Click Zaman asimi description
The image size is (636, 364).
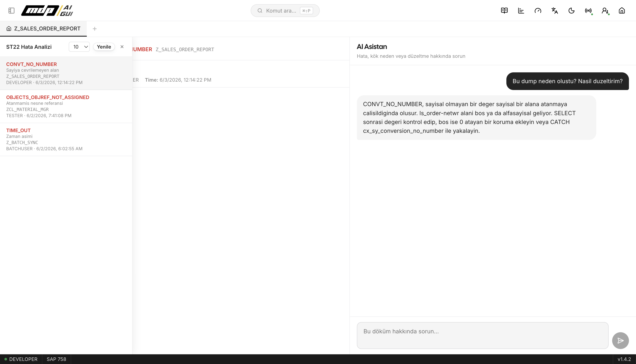[19, 136]
